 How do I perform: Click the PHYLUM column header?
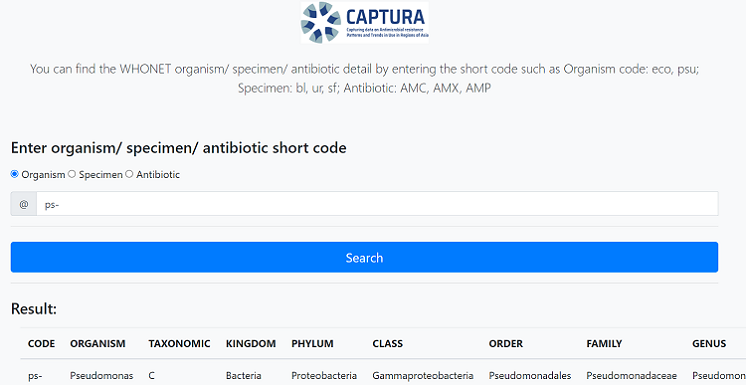tap(312, 344)
